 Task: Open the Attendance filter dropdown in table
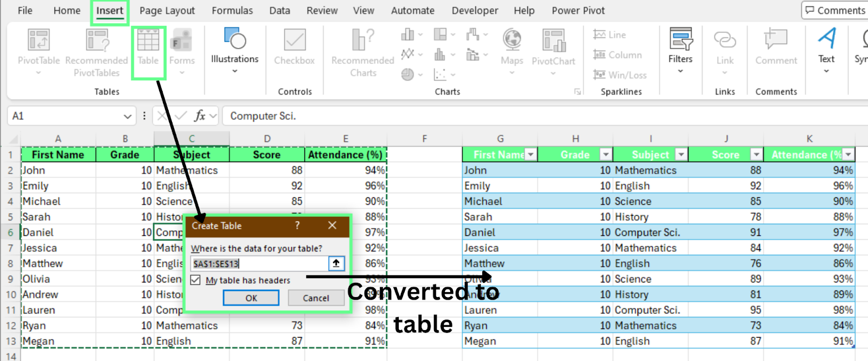pos(848,155)
